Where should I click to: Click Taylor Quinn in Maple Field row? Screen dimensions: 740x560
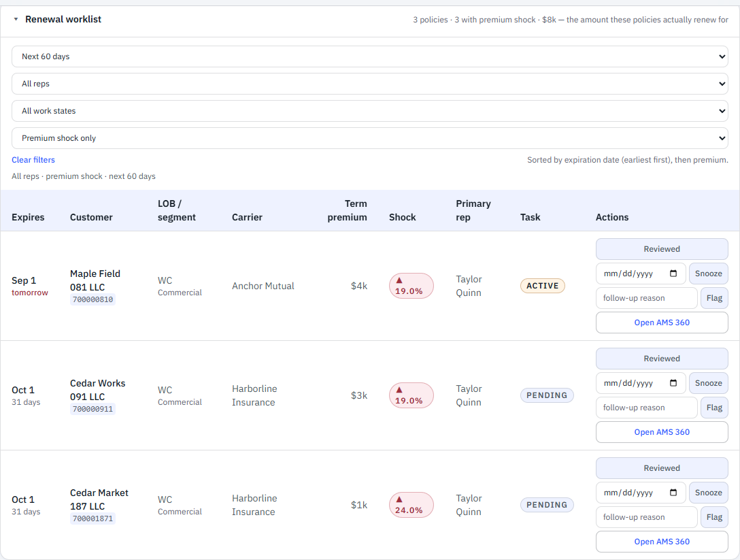click(x=469, y=286)
